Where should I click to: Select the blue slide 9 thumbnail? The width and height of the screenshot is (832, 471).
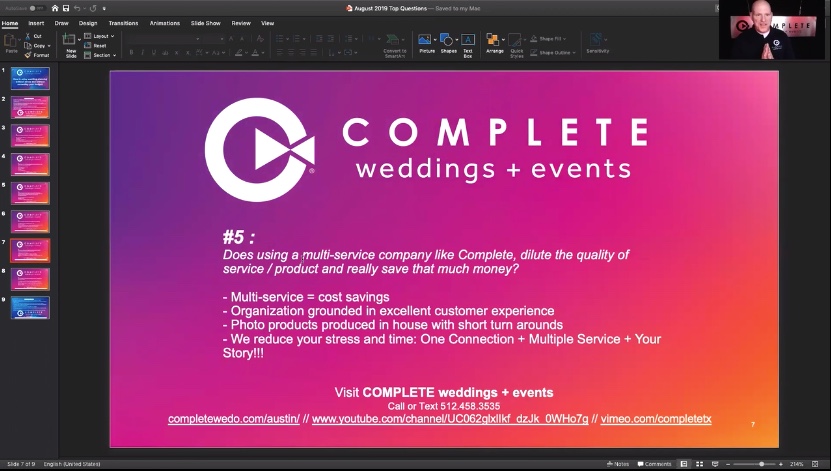point(30,308)
